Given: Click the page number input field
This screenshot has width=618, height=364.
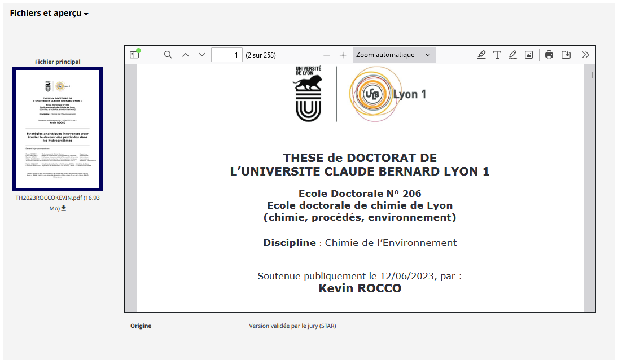Looking at the screenshot, I should [x=227, y=55].
